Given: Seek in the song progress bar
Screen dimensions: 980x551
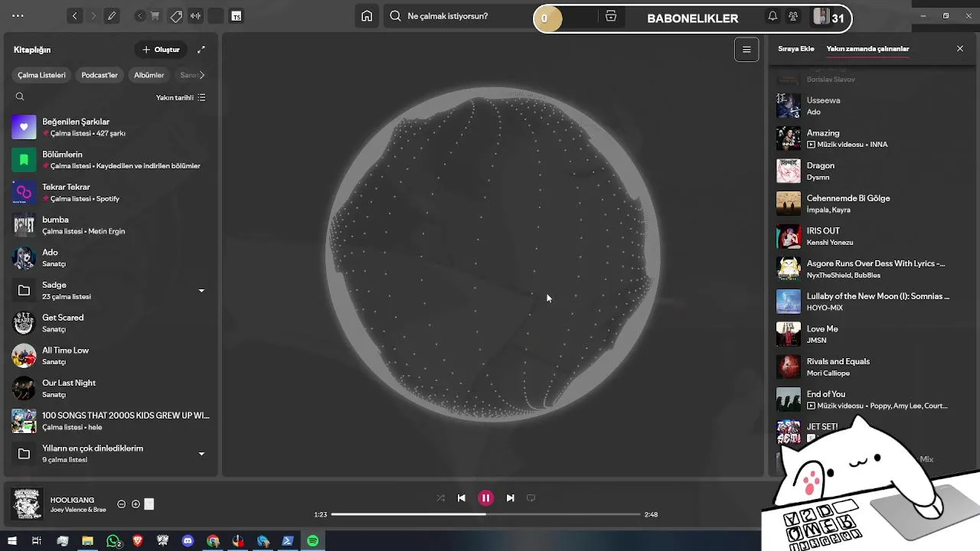Looking at the screenshot, I should coord(485,514).
